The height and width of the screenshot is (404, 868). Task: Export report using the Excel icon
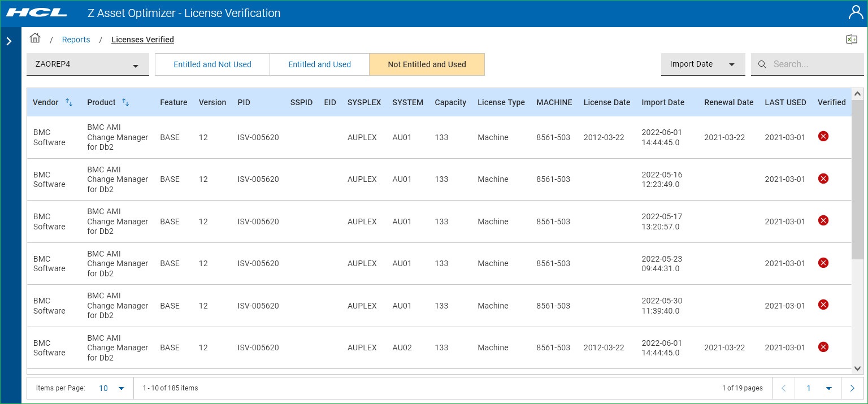[851, 40]
